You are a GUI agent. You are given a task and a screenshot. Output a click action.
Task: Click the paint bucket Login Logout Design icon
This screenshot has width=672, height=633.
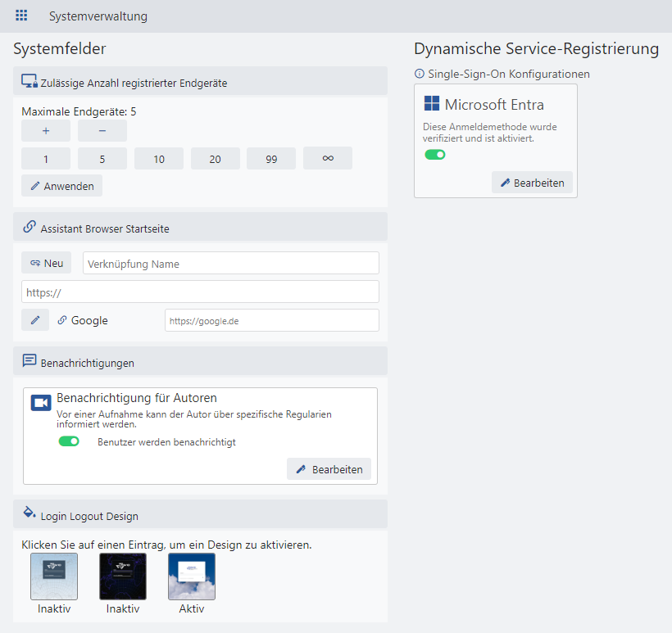pos(30,513)
